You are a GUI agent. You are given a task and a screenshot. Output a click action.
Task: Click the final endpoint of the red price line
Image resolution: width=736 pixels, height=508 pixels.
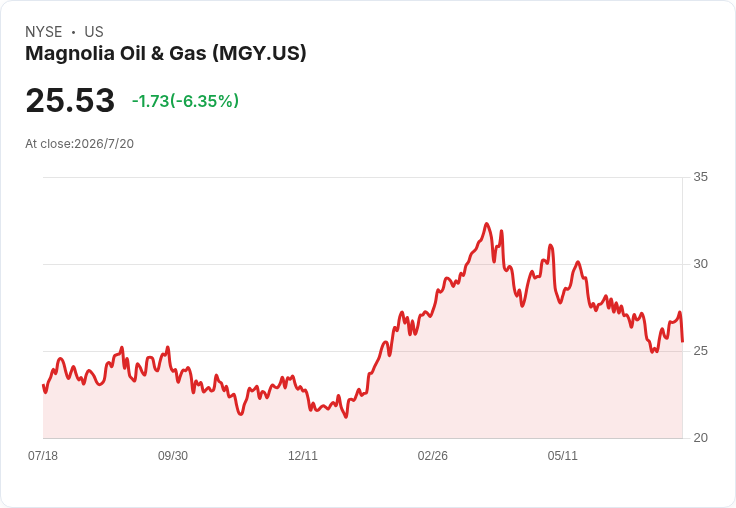pos(682,341)
